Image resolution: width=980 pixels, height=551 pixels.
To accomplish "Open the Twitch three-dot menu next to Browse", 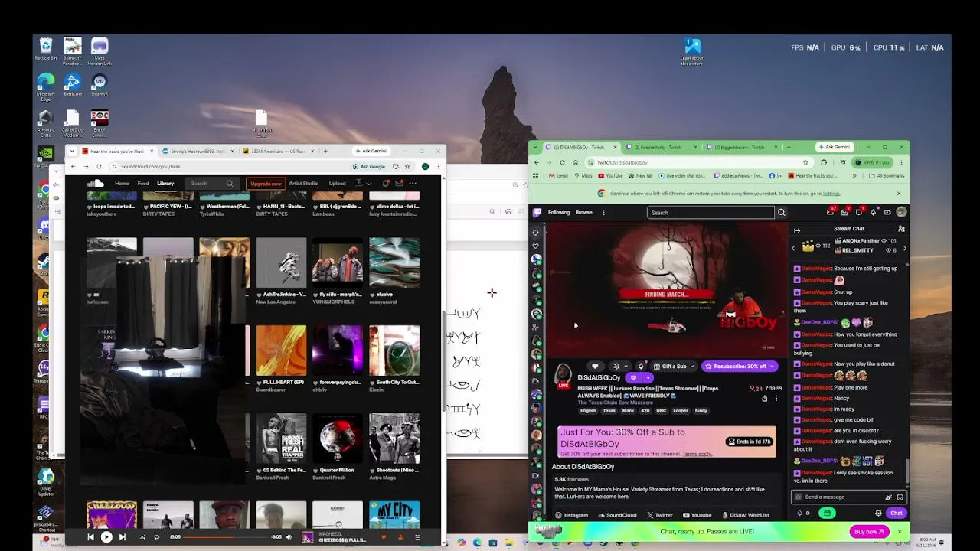I will pyautogui.click(x=603, y=213).
